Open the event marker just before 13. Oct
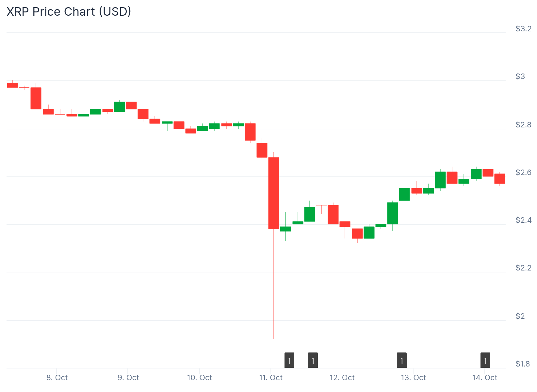This screenshot has height=392, width=537. (x=401, y=360)
